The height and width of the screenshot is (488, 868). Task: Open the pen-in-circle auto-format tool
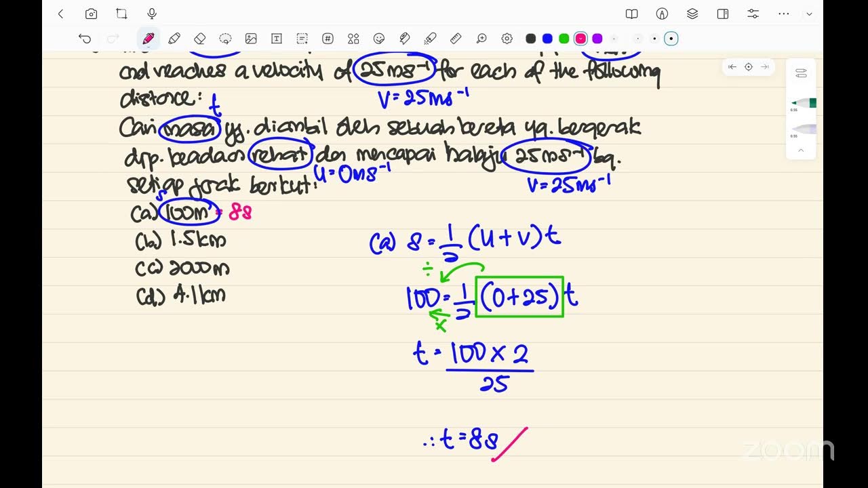[663, 14]
